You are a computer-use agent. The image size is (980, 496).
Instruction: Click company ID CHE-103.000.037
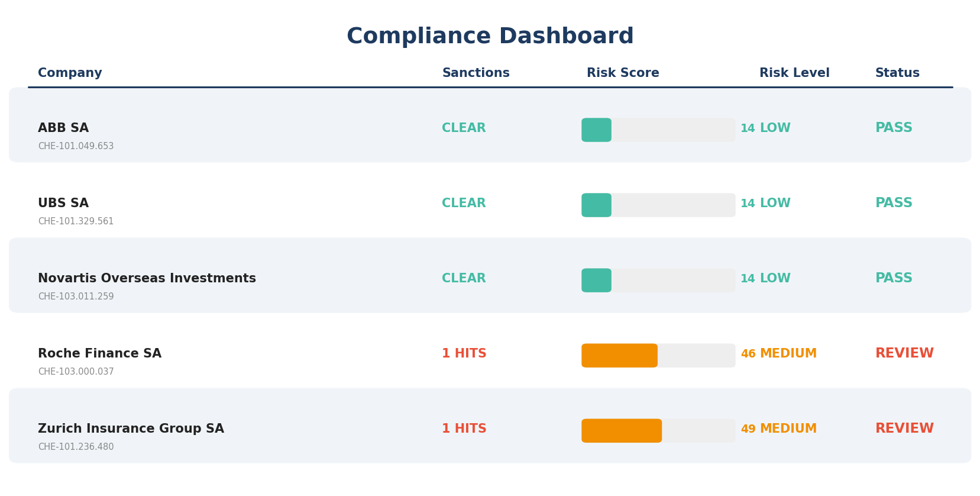tap(76, 372)
